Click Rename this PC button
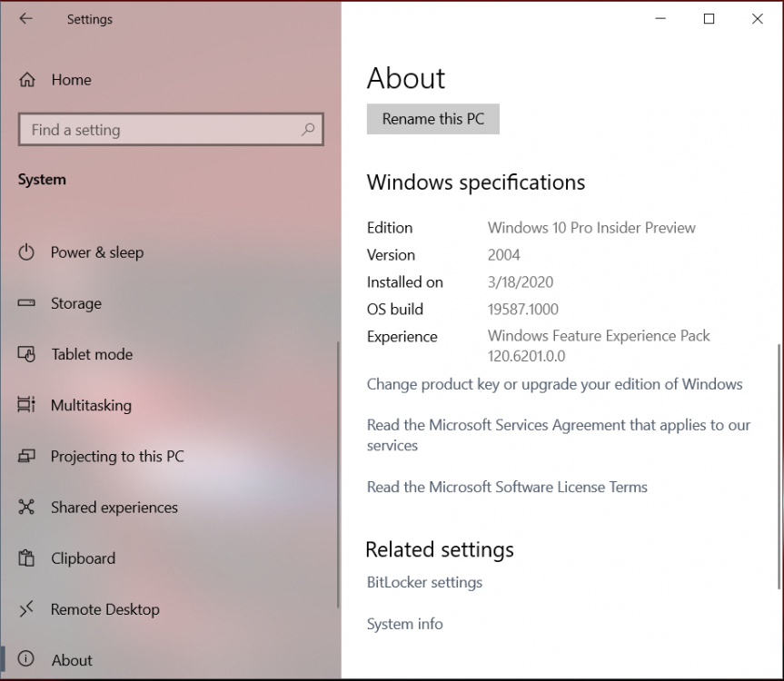Screen dimensions: 784x681 [x=433, y=119]
